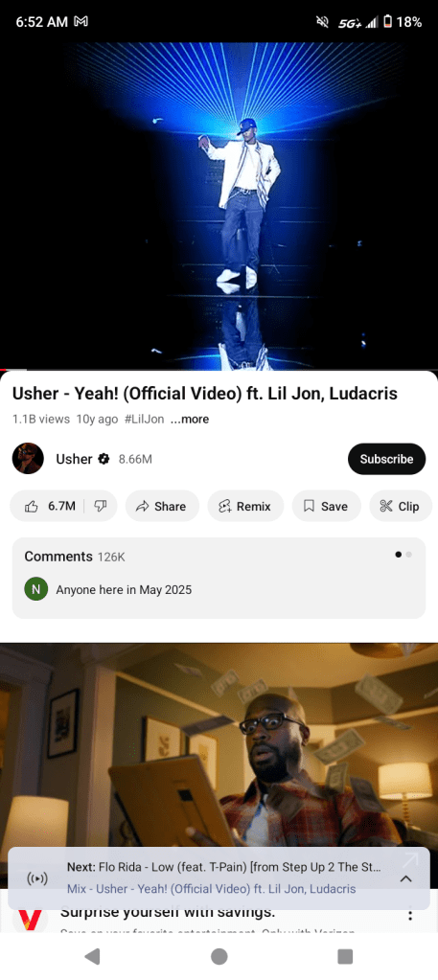
Task: Tap the Usher video player
Action: [219, 206]
